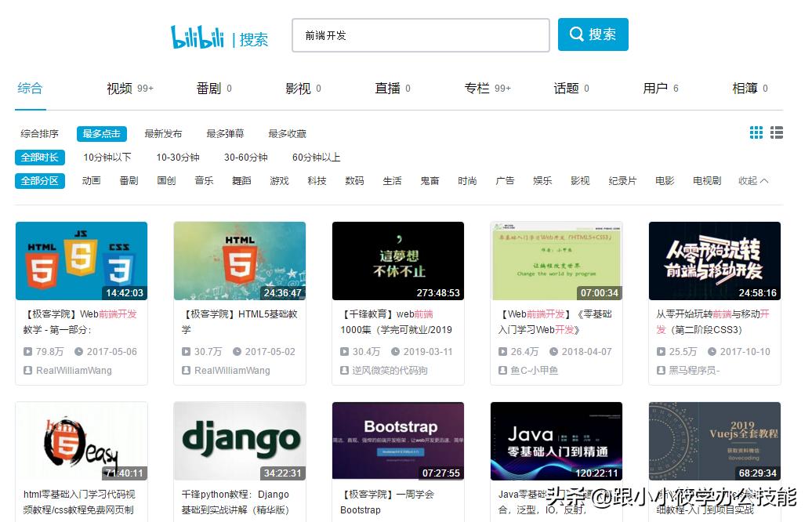Filter by 舞蹈 category
Image resolution: width=812 pixels, height=522 pixels.
(x=241, y=181)
